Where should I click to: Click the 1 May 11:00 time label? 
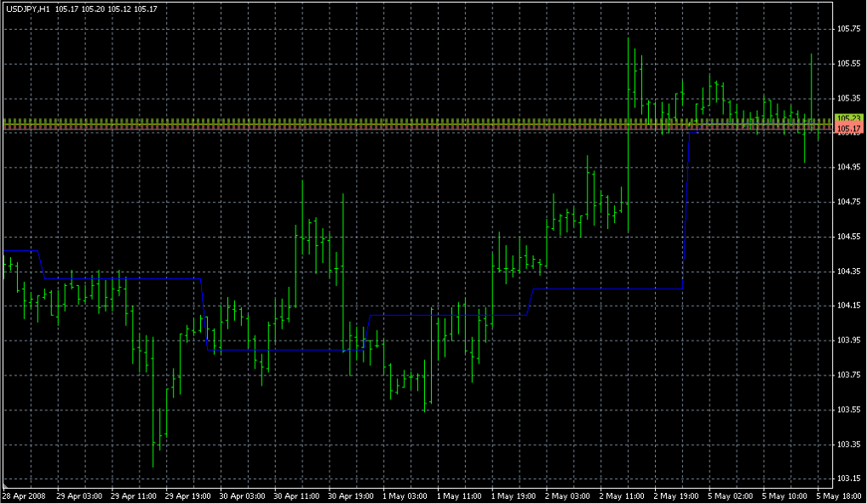point(457,495)
